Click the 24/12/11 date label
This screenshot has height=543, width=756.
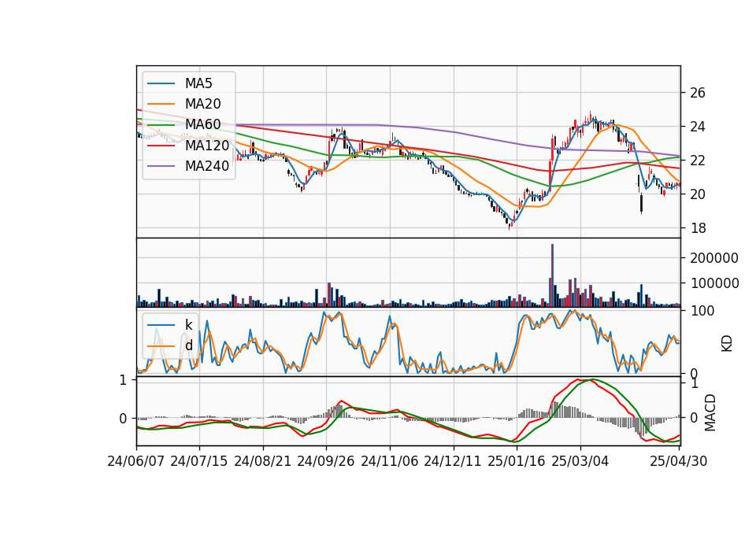[453, 461]
